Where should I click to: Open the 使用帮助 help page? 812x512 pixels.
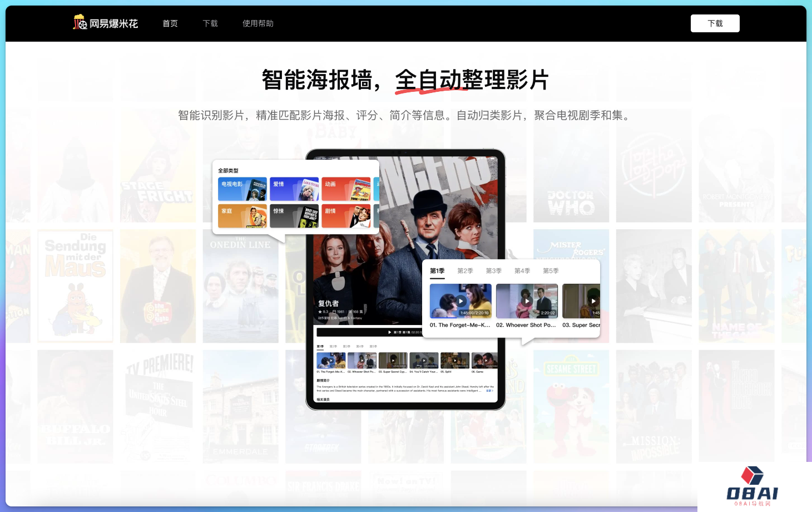tap(258, 23)
